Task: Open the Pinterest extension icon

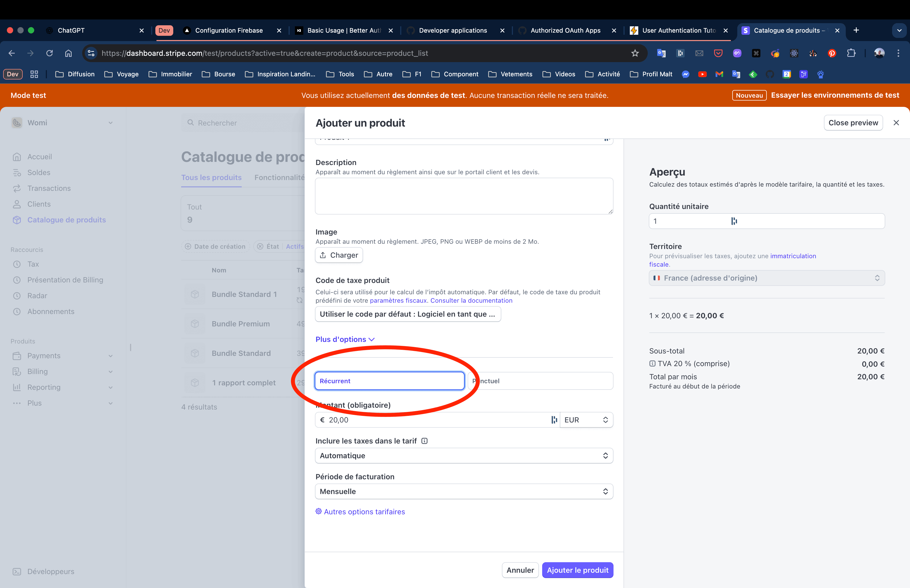Action: click(x=832, y=53)
